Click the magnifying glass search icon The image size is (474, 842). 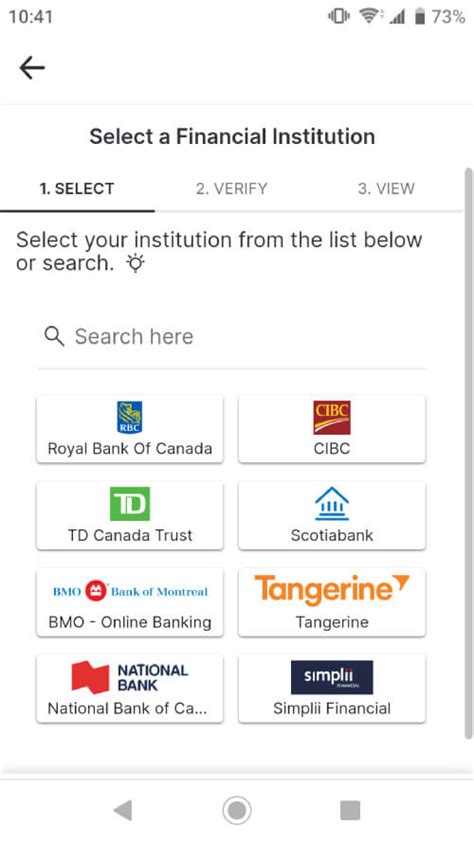[x=54, y=337]
